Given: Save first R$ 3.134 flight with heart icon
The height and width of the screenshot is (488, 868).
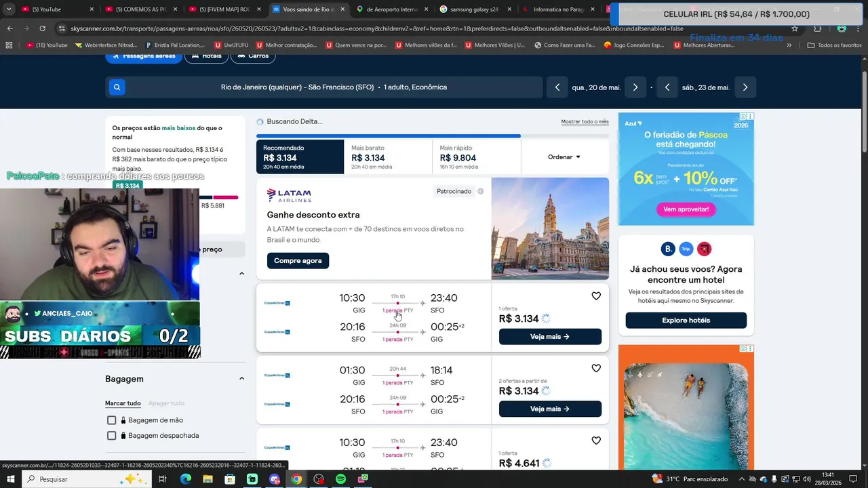Looking at the screenshot, I should pyautogui.click(x=596, y=296).
